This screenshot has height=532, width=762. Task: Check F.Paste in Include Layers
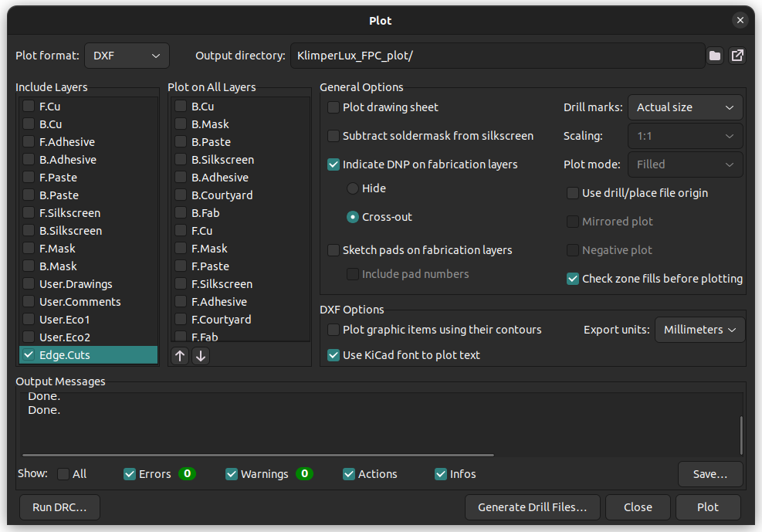pos(29,178)
